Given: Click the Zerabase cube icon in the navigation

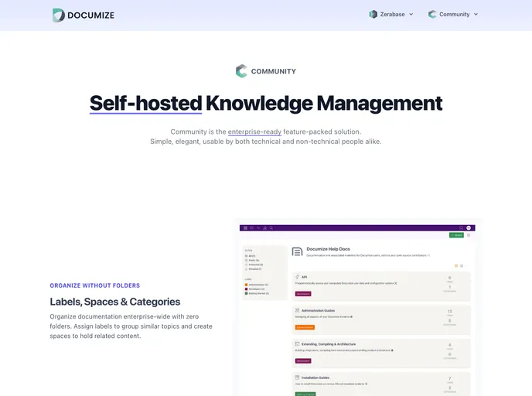Looking at the screenshot, I should [x=373, y=14].
